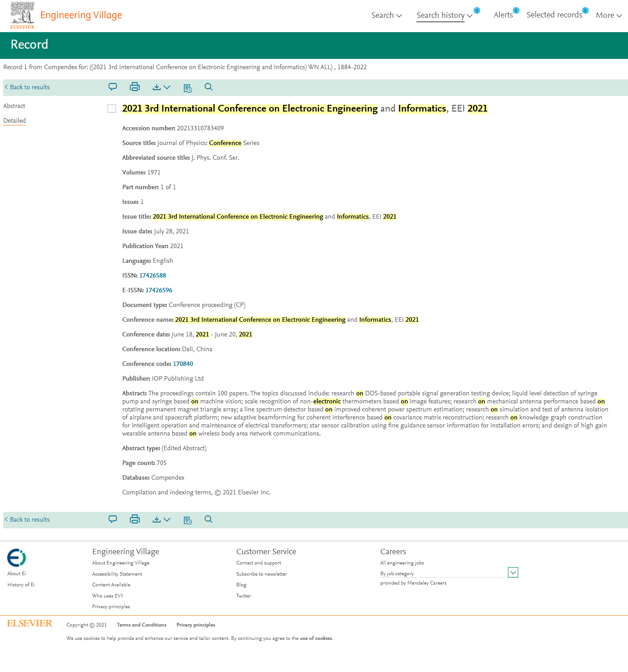Open E-ISSN 17426596 link
Viewport: 628px width, 672px height.
tap(159, 290)
